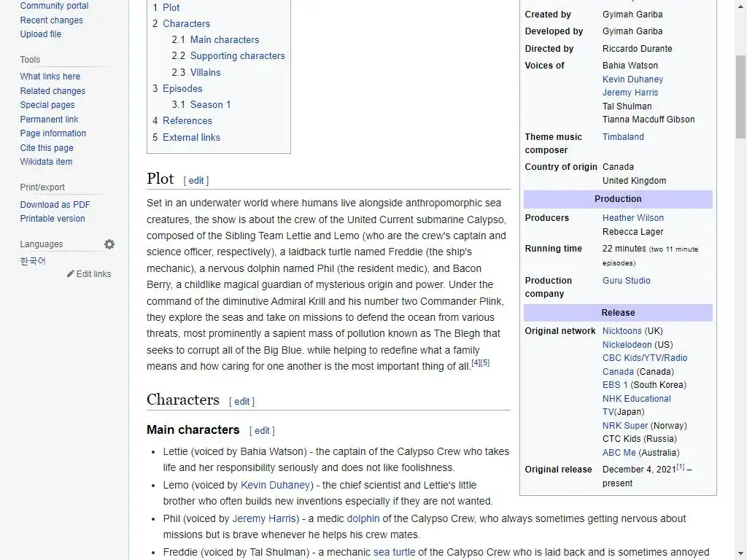Open citation 5 after plot paragraph
This screenshot has height=560, width=747.
click(x=485, y=363)
